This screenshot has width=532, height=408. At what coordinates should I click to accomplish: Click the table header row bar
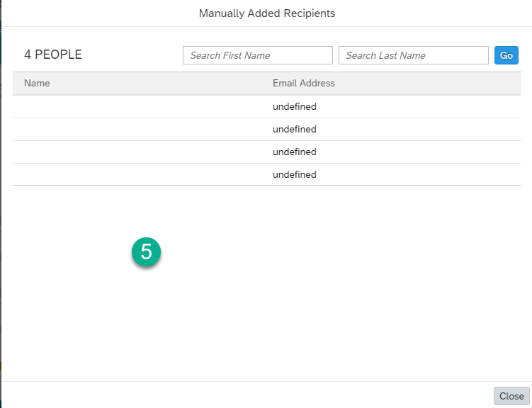pos(267,84)
